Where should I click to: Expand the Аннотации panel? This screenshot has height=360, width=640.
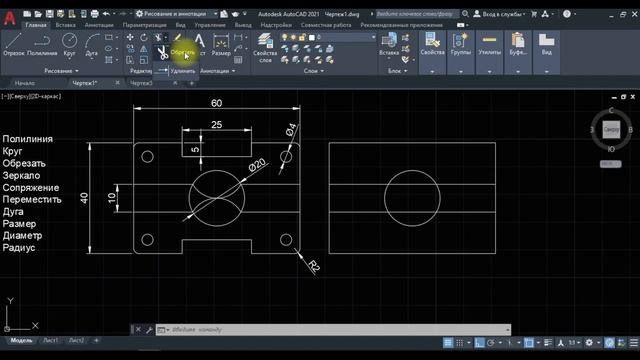[x=218, y=71]
